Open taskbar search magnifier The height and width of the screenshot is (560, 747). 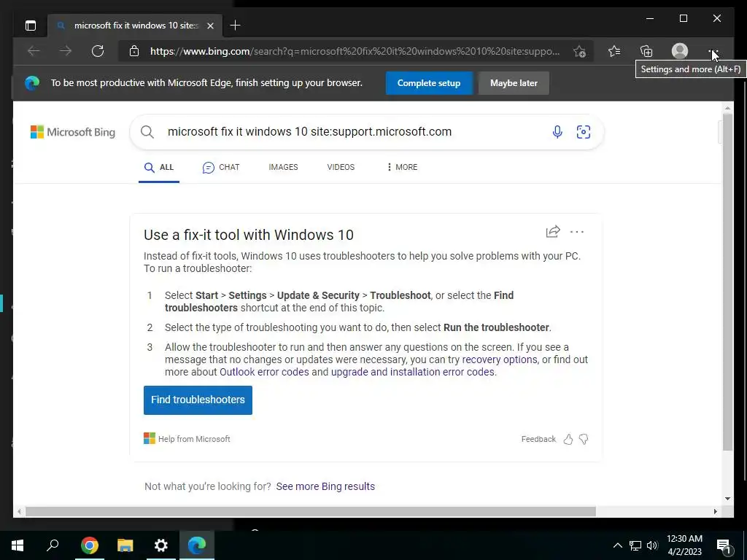coord(53,545)
